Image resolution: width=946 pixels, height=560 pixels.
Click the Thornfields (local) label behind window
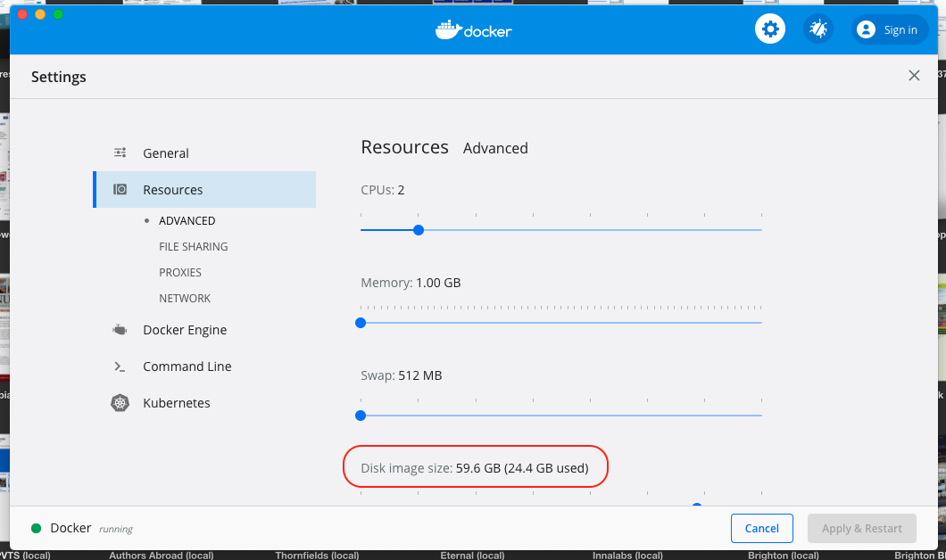click(317, 556)
